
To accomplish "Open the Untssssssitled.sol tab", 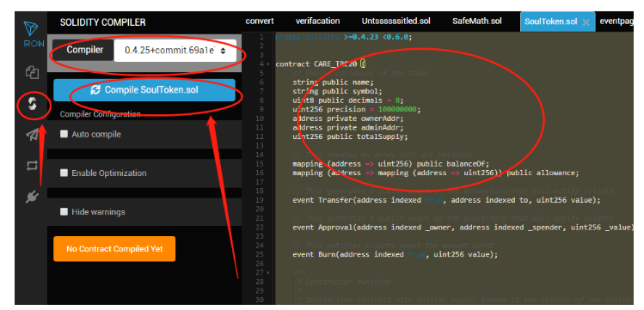I will [x=396, y=21].
